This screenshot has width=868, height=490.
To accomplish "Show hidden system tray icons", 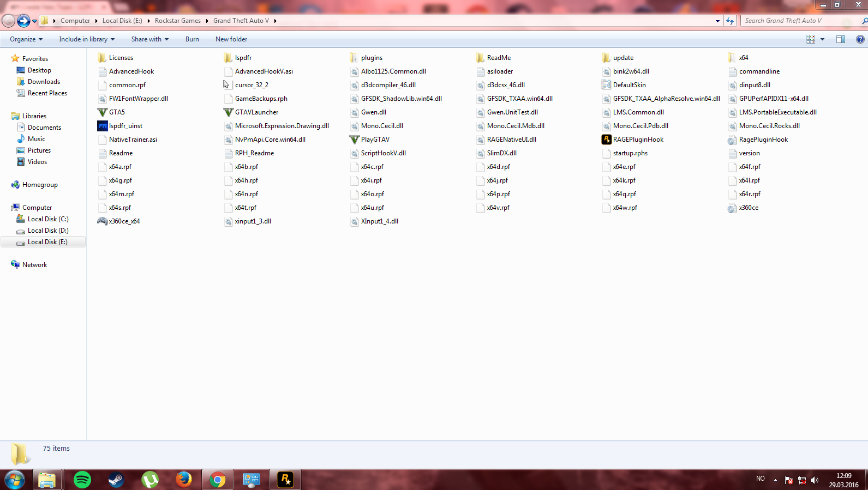I will [775, 480].
